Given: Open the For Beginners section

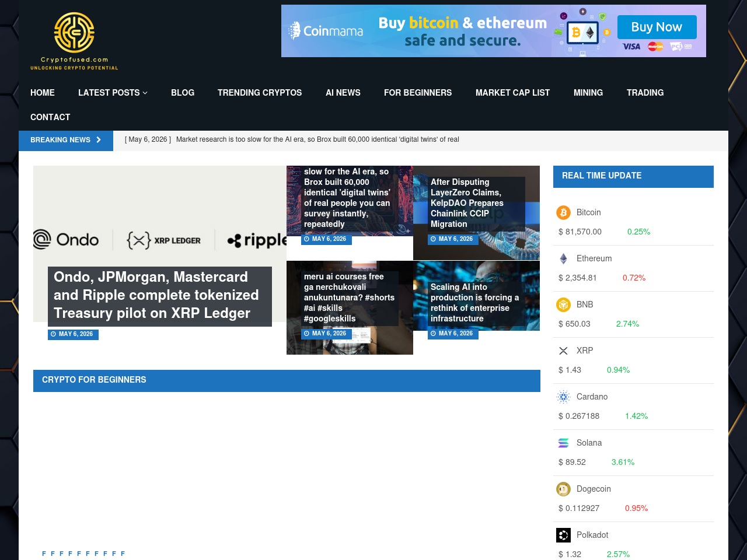Looking at the screenshot, I should [x=418, y=93].
